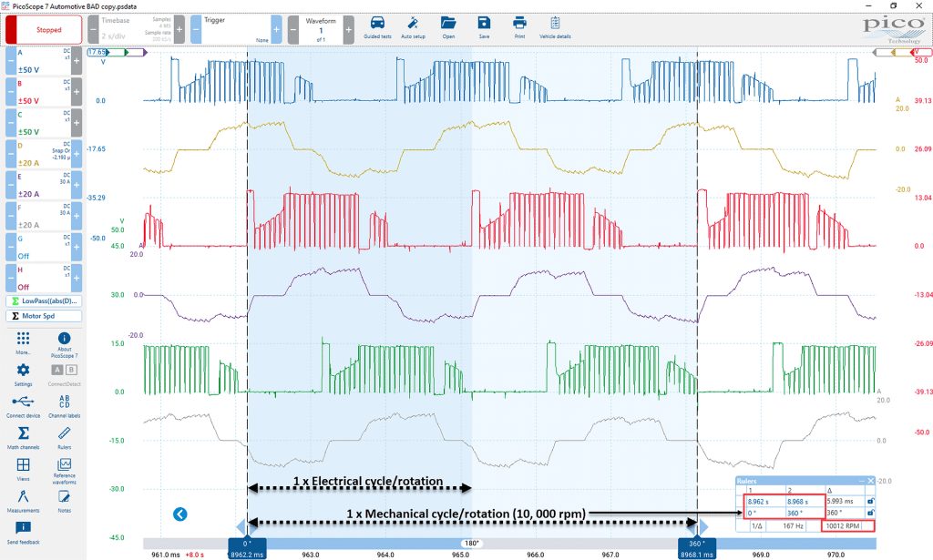The image size is (933, 560).
Task: Increase the timebase with plus button
Action: [179, 29]
